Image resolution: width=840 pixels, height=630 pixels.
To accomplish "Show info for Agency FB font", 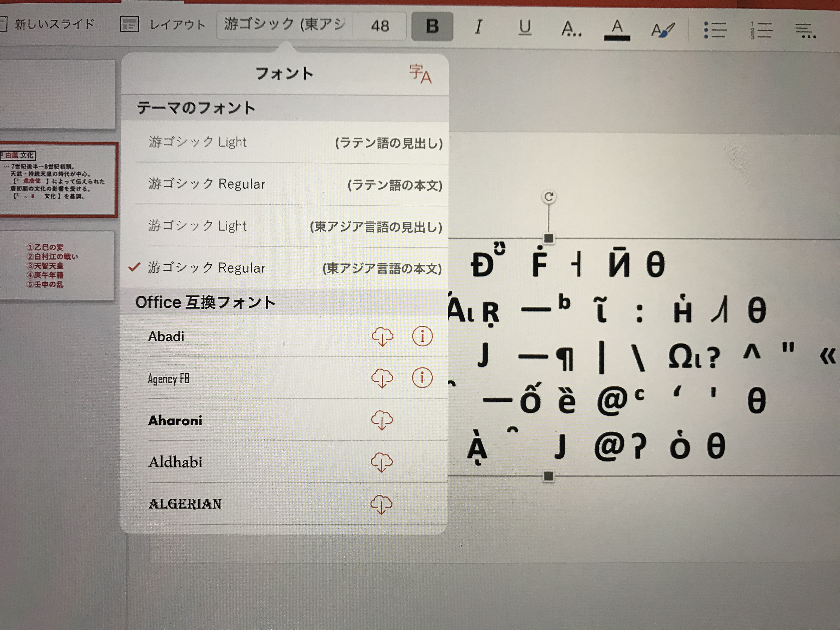I will 422,378.
